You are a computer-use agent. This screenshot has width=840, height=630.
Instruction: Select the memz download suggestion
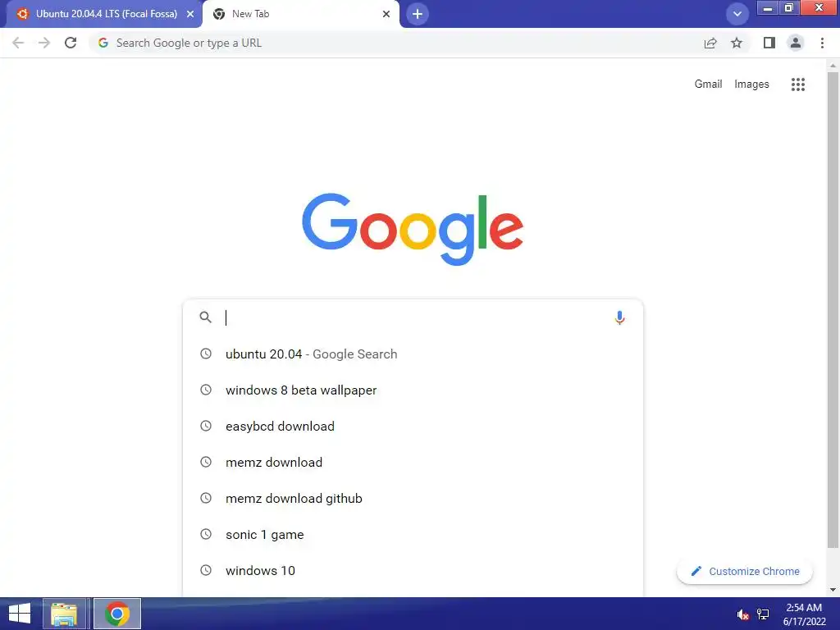click(413, 462)
